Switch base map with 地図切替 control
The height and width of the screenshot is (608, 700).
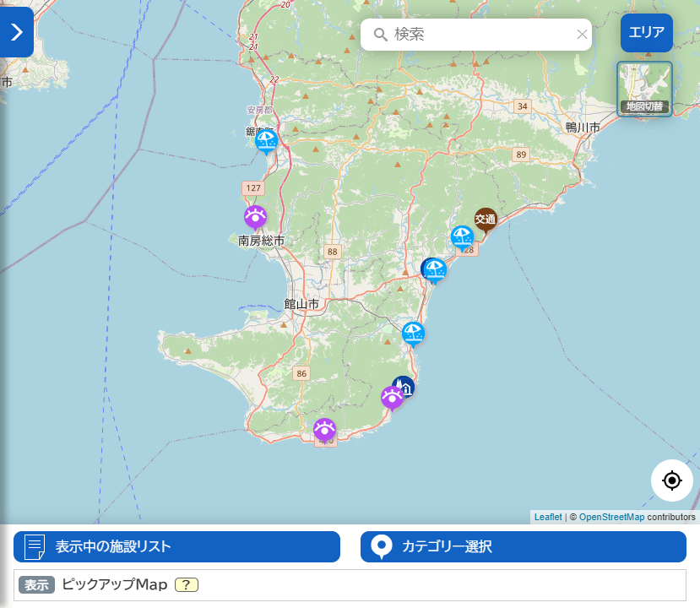(644, 88)
